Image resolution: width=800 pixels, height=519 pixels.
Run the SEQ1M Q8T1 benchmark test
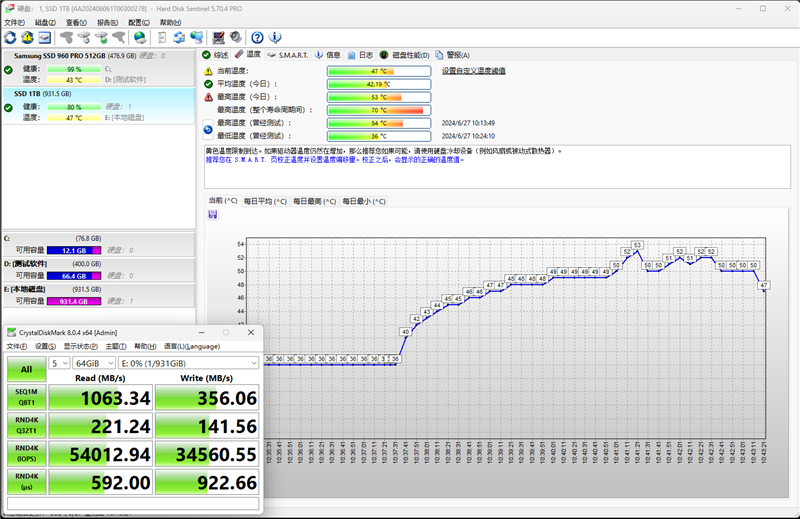coord(26,397)
